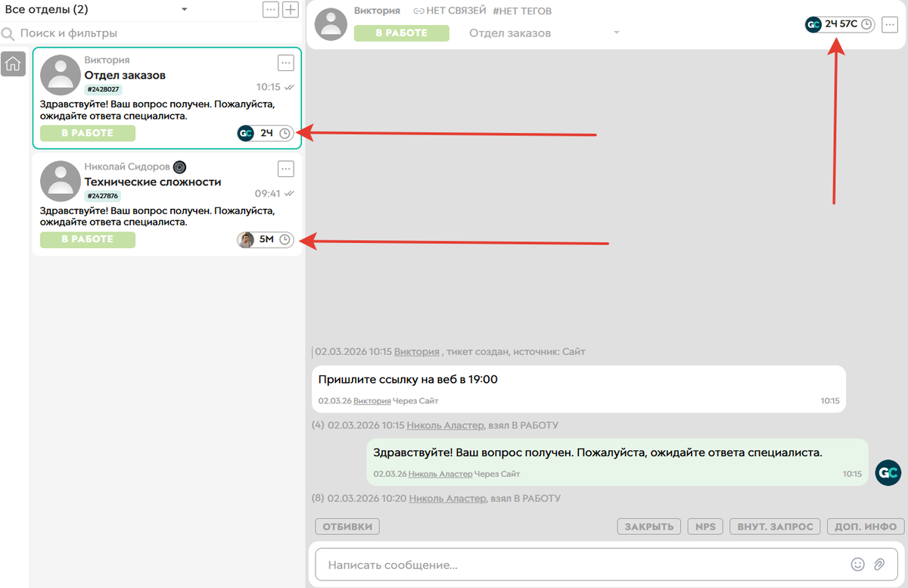This screenshot has width=908, height=588.
Task: Click the 2Ч 57С timer value in header
Action: coord(841,24)
